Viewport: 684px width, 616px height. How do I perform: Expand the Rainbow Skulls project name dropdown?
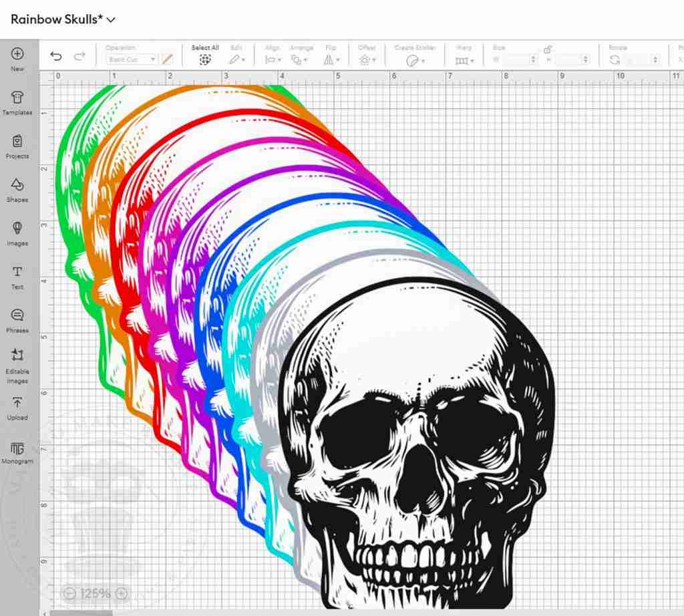pyautogui.click(x=111, y=19)
